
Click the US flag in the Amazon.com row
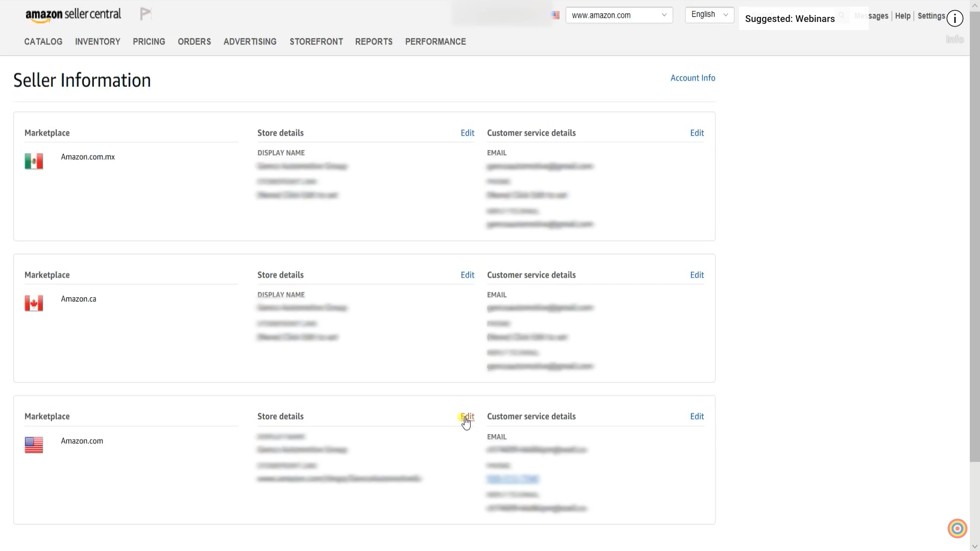point(34,445)
